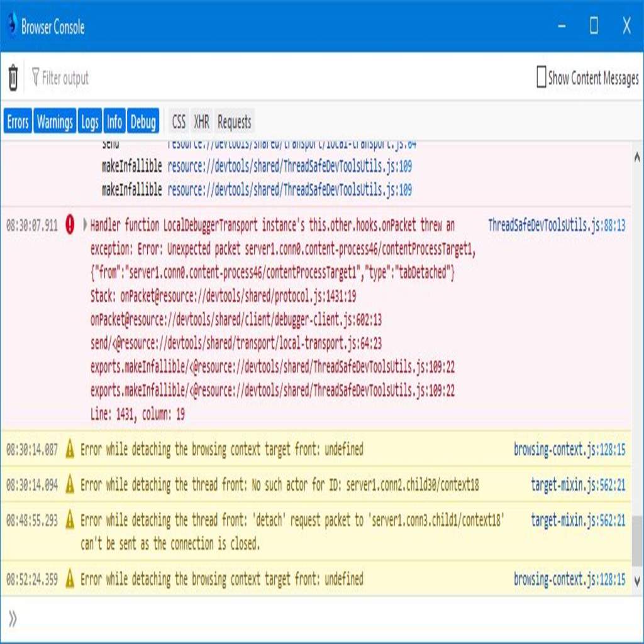This screenshot has height=644, width=644.
Task: Clear console output with trash icon
Action: (x=13, y=77)
